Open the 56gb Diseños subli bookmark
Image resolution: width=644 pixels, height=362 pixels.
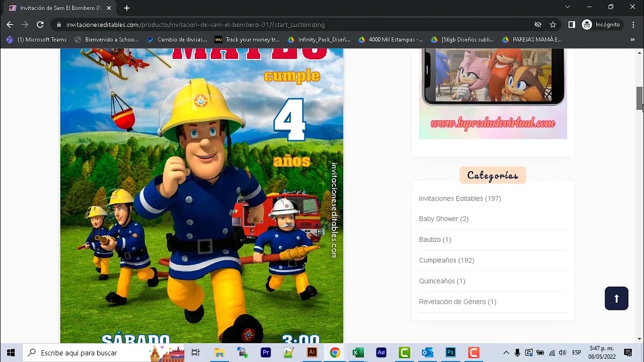tap(463, 39)
